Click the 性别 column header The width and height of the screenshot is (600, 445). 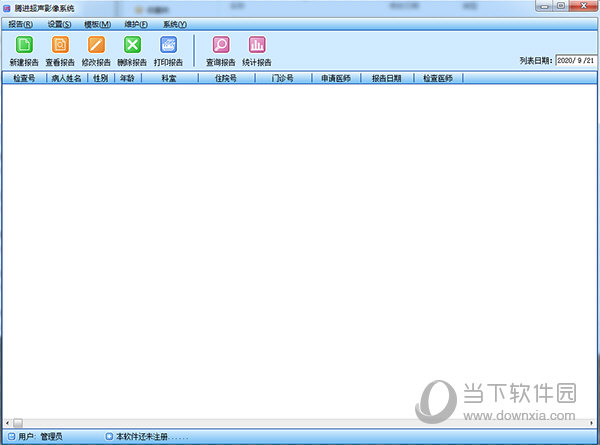pos(101,78)
